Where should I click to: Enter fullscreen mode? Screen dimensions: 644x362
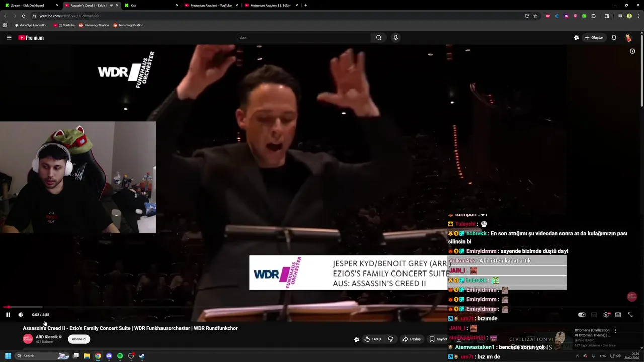[x=630, y=315]
